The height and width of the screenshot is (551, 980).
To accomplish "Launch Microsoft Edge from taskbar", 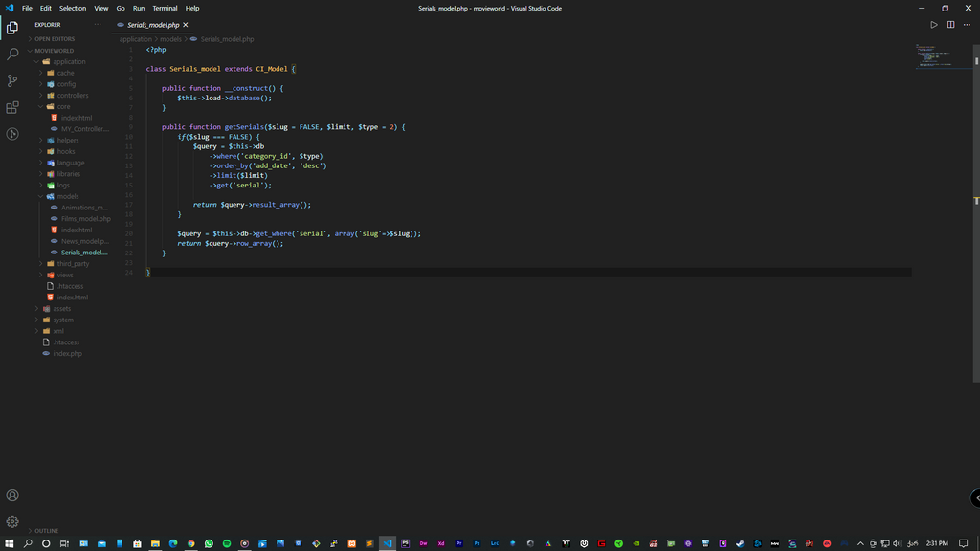I will click(x=173, y=543).
